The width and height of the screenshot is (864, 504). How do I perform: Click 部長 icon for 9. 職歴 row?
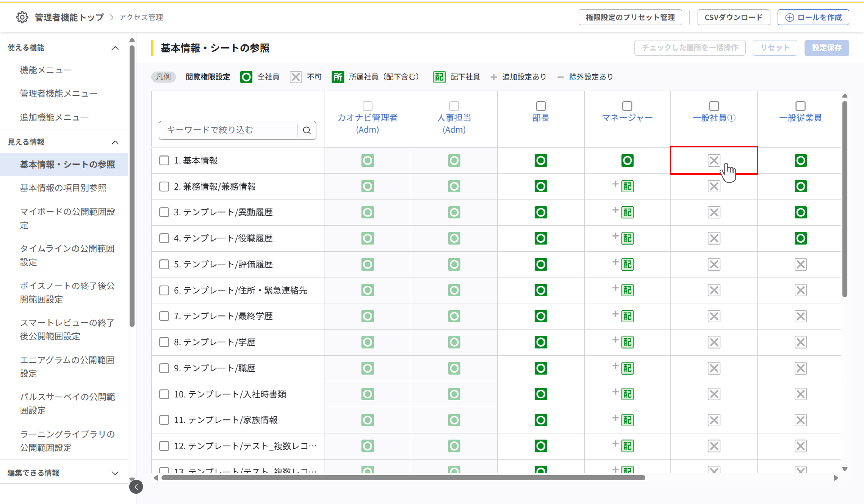541,368
